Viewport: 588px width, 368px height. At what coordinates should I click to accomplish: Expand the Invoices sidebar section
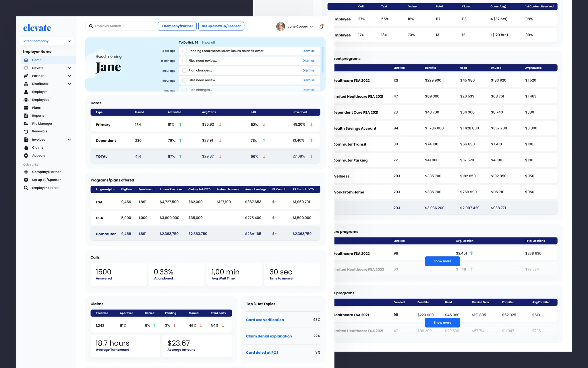[x=69, y=140]
